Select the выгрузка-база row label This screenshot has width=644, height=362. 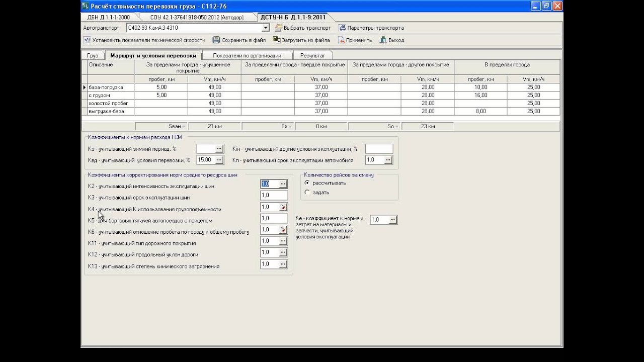(111, 111)
